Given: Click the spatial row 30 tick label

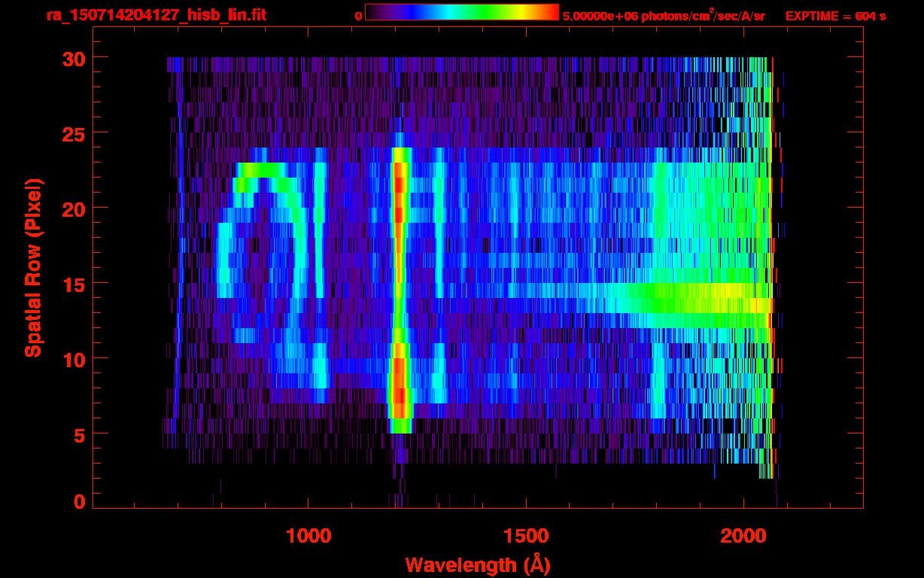Looking at the screenshot, I should click(74, 58).
